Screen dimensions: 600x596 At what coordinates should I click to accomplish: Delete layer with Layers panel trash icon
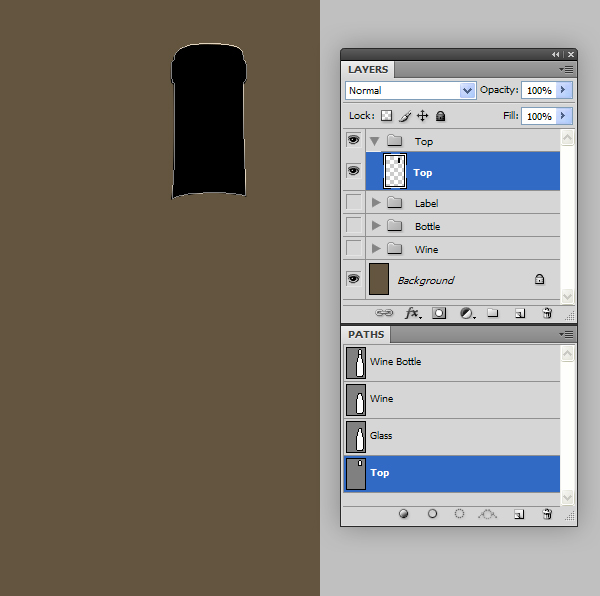[547, 313]
